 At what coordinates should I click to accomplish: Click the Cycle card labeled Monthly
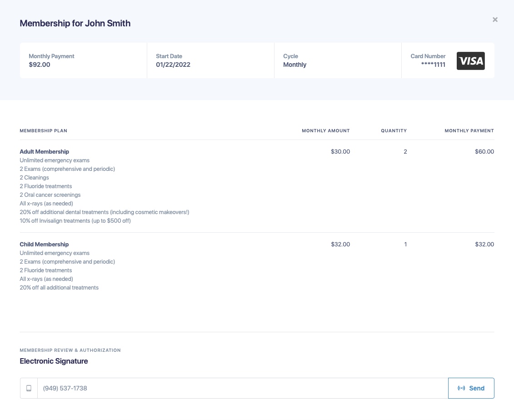pyautogui.click(x=338, y=60)
